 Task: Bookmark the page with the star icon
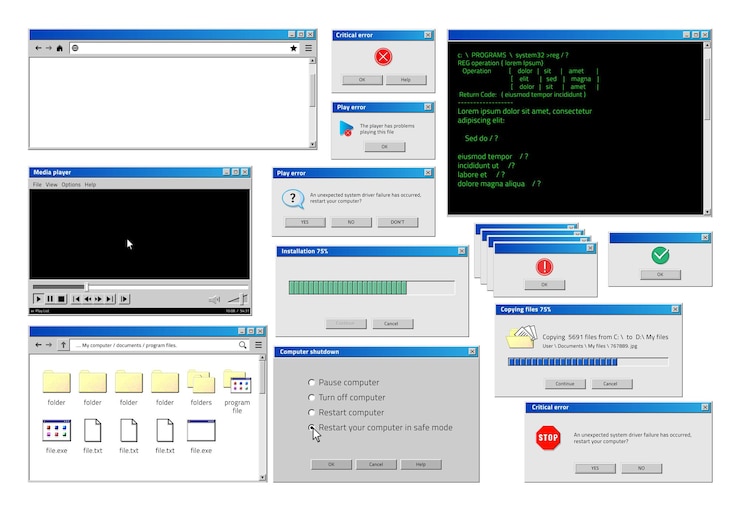point(294,48)
